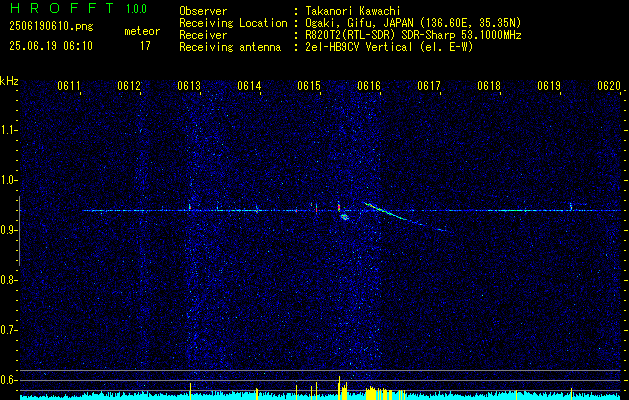
Task: Click the 'Receiving Location' label
Action: 233,23
